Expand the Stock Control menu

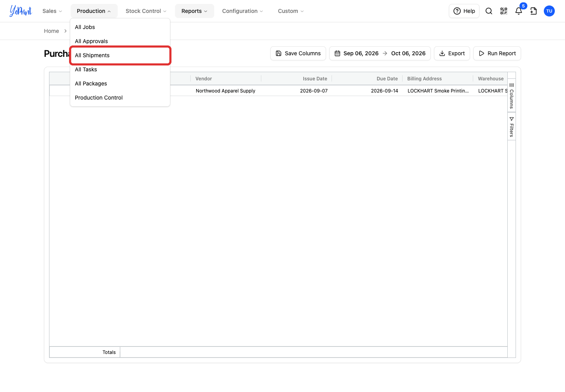[146, 11]
